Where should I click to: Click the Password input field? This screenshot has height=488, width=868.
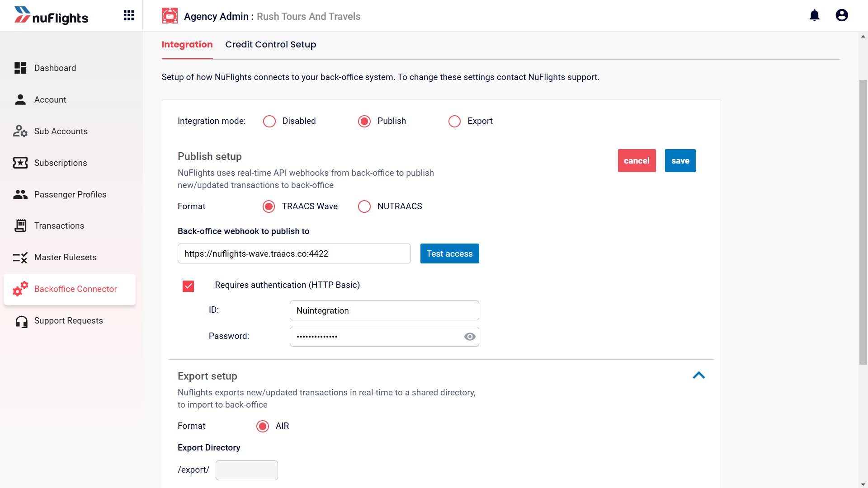[384, 337]
